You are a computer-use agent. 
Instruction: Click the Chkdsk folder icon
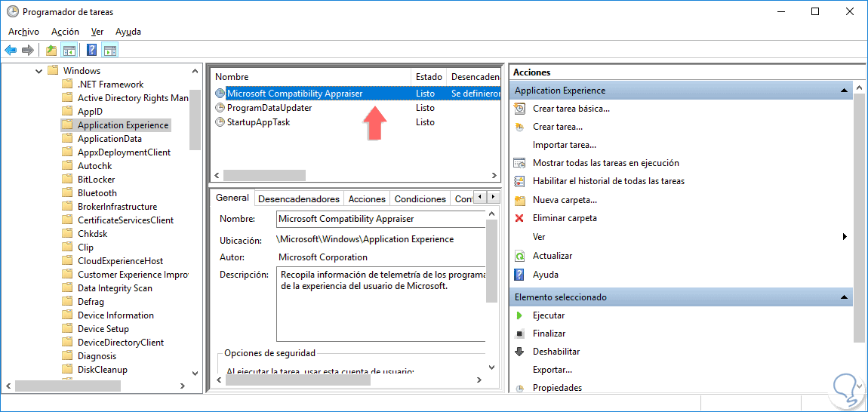(x=67, y=234)
